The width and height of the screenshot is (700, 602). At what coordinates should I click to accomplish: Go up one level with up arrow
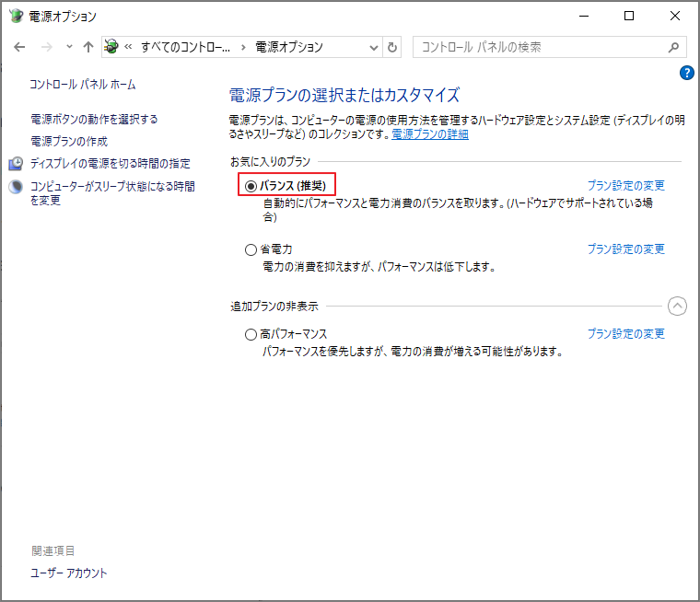(x=88, y=47)
